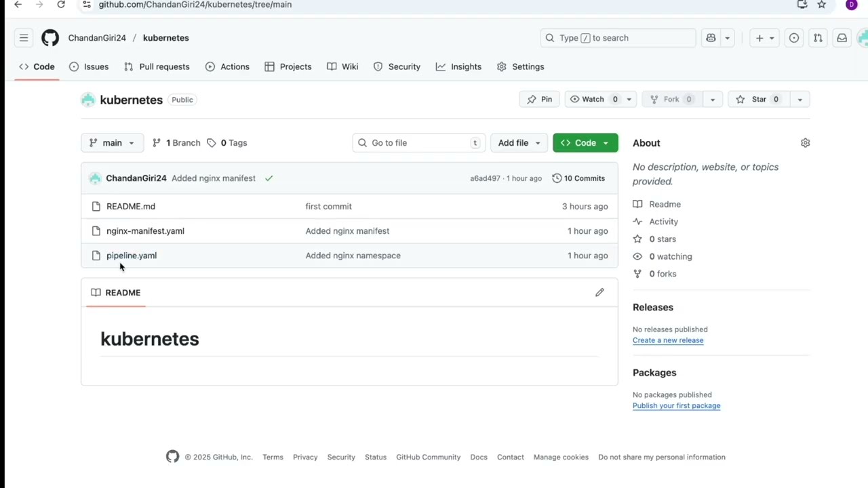Open the Projects tab

point(288,66)
